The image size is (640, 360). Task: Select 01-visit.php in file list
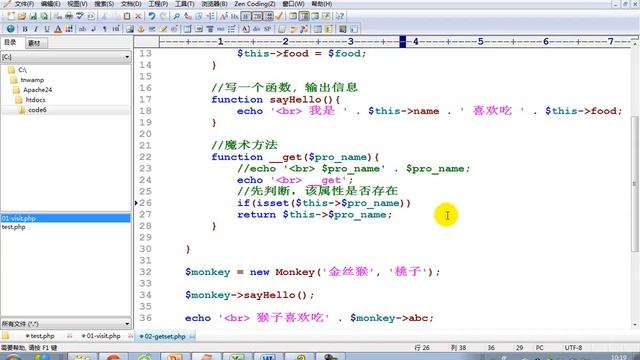coord(66,218)
